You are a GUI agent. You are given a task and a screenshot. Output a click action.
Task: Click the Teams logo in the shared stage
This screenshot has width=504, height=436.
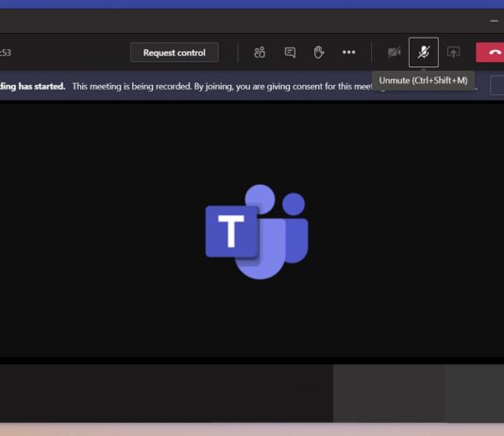pos(257,231)
